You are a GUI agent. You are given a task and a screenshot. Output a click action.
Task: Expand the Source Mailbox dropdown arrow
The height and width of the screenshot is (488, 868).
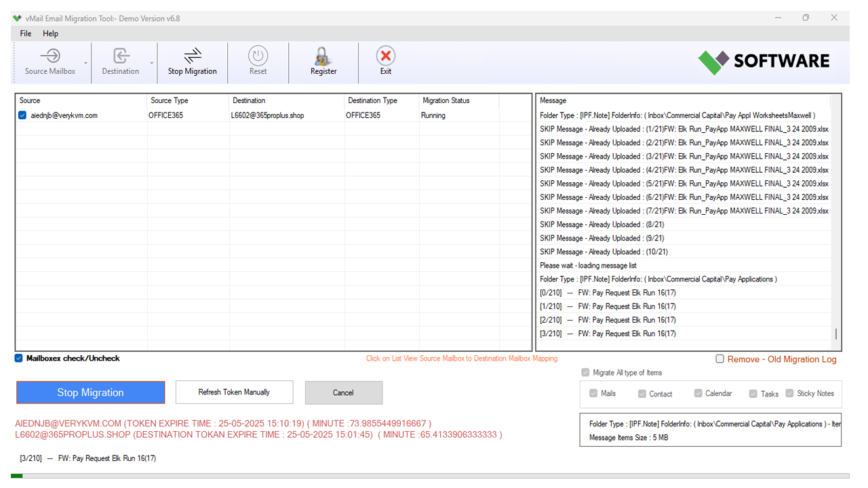click(86, 63)
